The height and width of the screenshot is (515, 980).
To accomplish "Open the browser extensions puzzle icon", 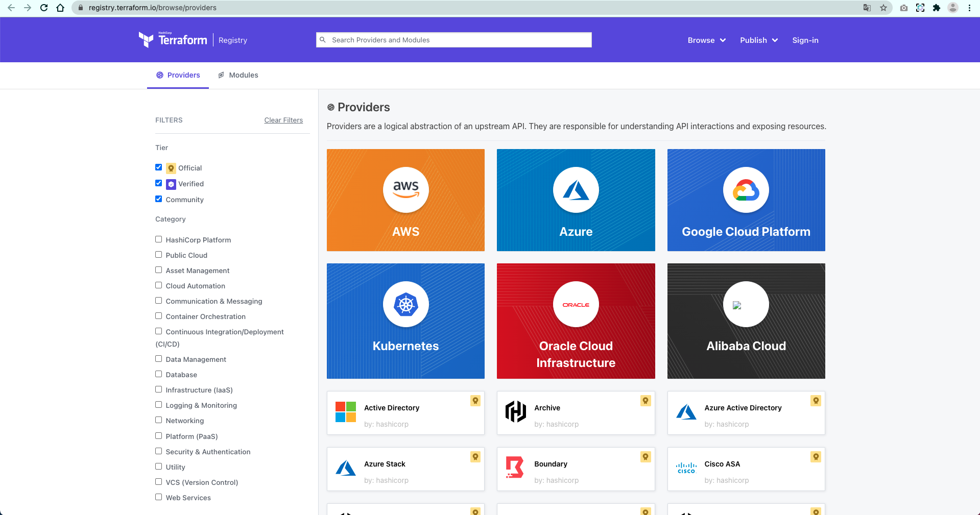I will click(x=937, y=8).
